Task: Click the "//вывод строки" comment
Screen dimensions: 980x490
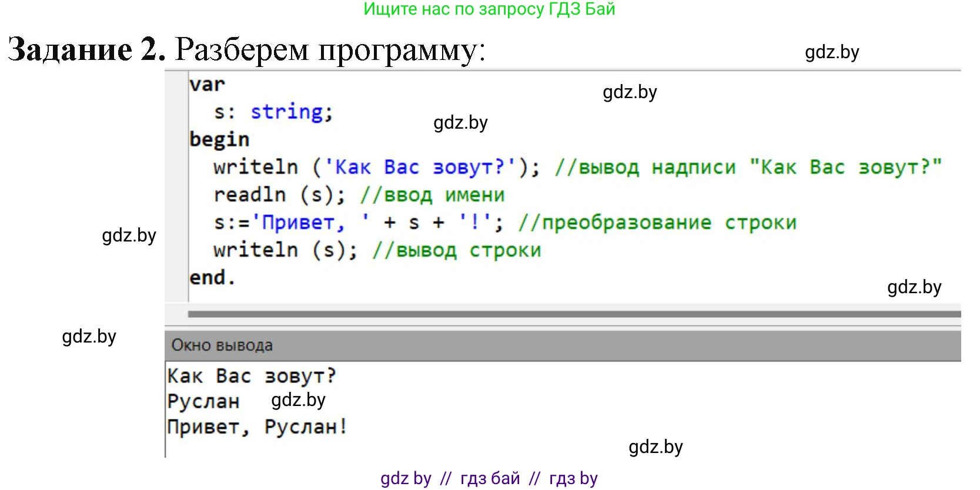Action: coord(457,250)
